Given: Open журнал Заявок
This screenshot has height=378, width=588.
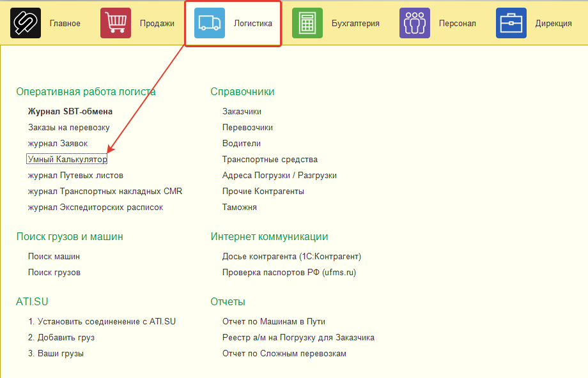Looking at the screenshot, I should (x=58, y=144).
